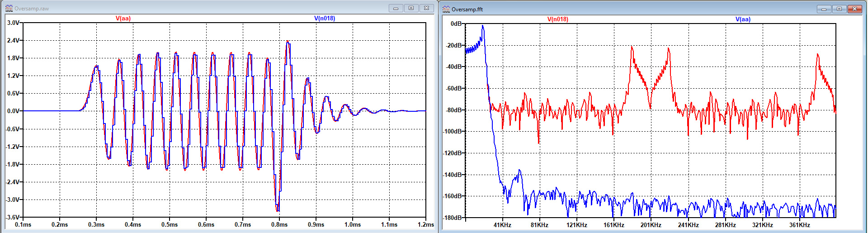Click the 0.1ms time axis label
Image resolution: width=868 pixels, height=233 pixels.
(23, 225)
